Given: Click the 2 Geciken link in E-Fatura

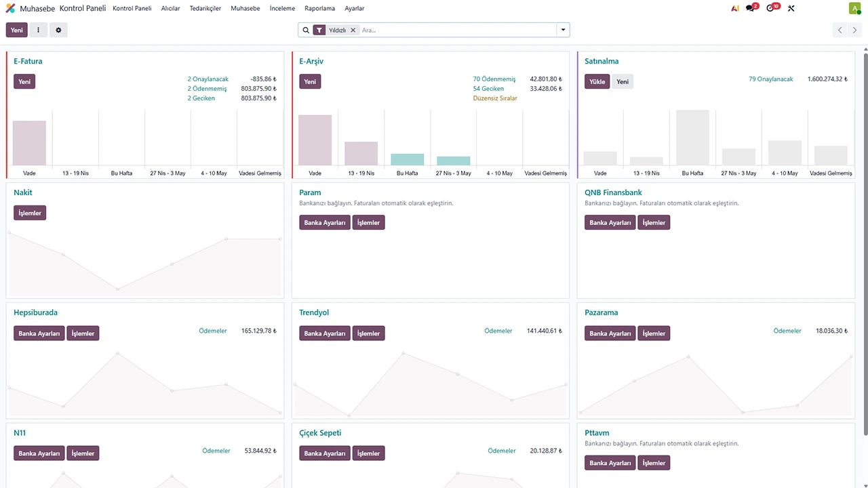Looking at the screenshot, I should click(x=201, y=98).
